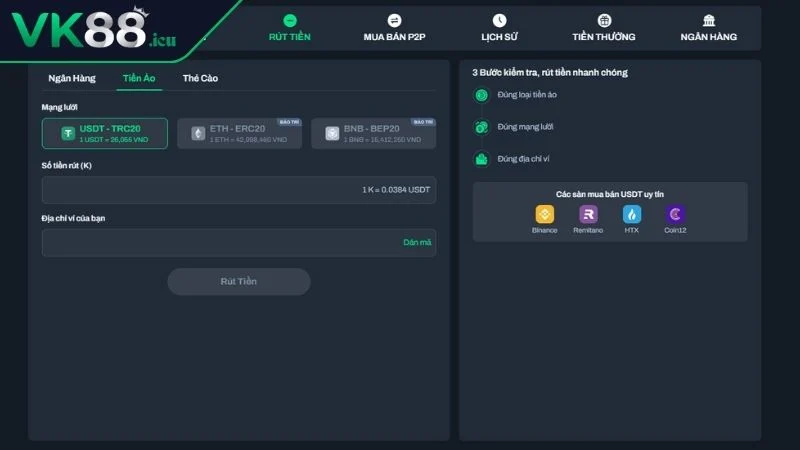Screen dimensions: 800x450
Task: Open the Lịch Sử clock icon
Action: click(x=499, y=20)
